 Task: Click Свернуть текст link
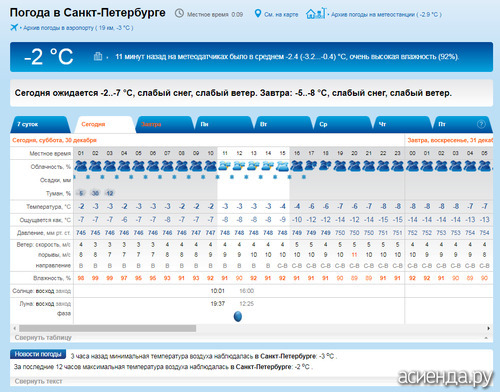click(x=38, y=381)
